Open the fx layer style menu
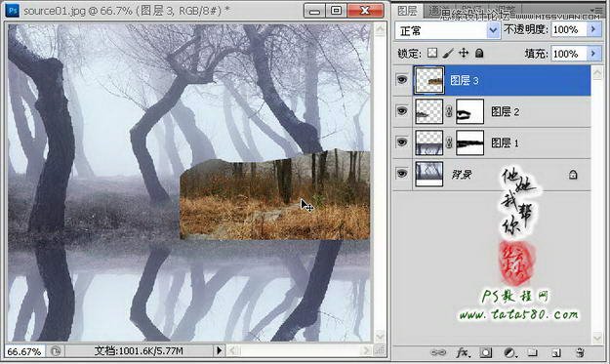 tap(463, 352)
